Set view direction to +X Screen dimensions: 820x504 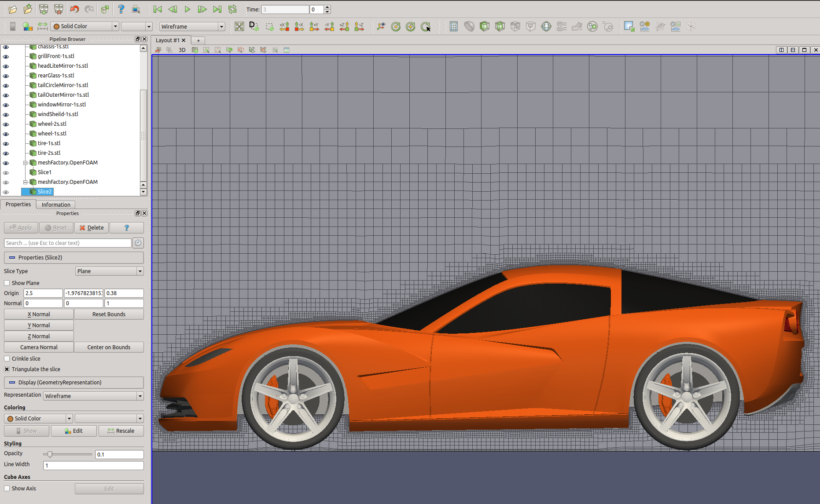[x=284, y=27]
